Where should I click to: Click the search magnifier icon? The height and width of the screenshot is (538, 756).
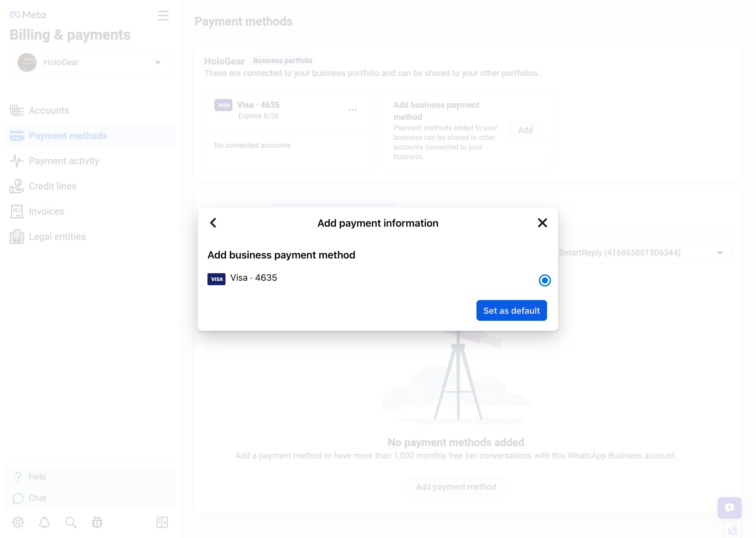coord(71,522)
